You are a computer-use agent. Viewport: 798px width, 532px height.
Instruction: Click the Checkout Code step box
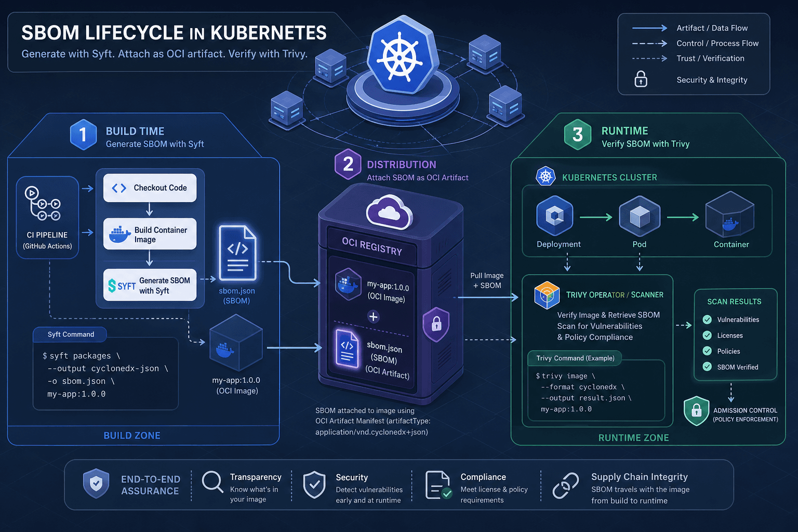(x=150, y=188)
